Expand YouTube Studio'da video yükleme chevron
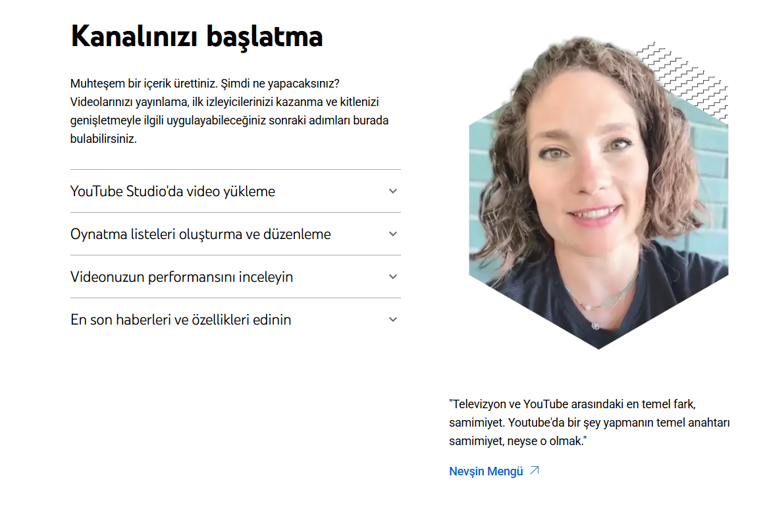 393,192
